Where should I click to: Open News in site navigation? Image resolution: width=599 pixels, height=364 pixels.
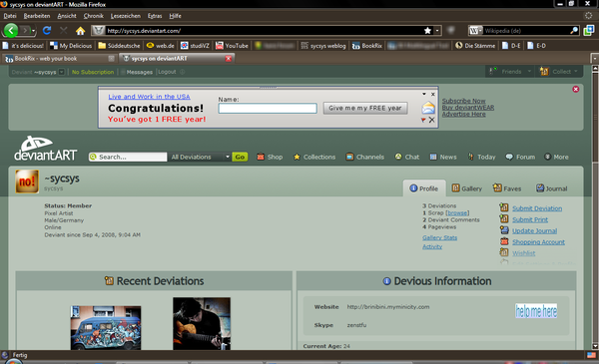pyautogui.click(x=443, y=157)
